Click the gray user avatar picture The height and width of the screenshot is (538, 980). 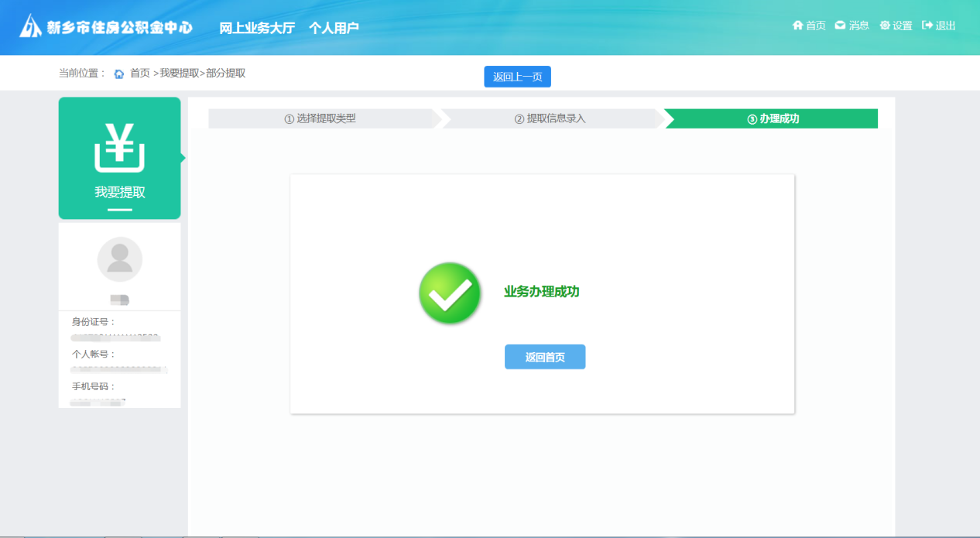pos(120,259)
